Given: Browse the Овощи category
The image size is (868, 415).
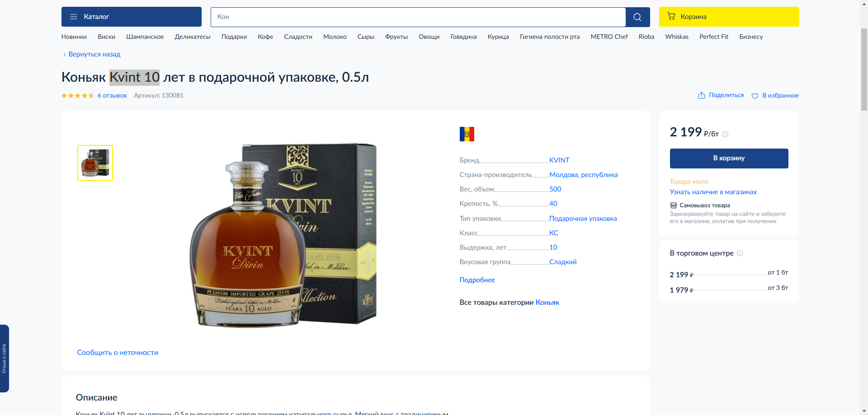Looking at the screenshot, I should 429,37.
